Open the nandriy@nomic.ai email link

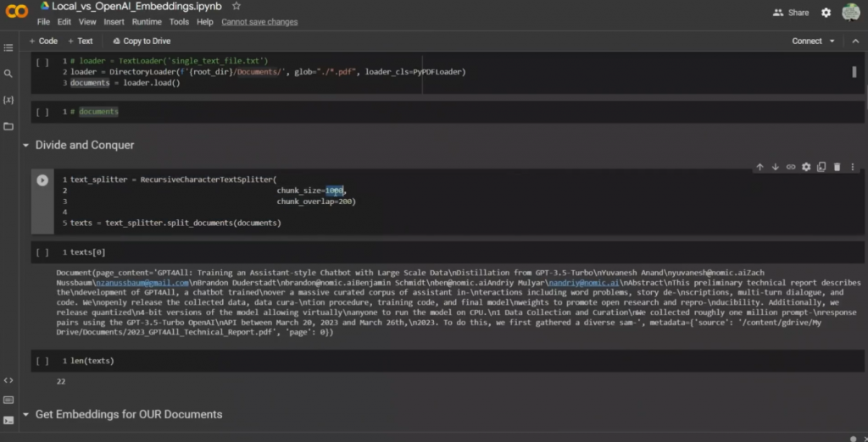(583, 283)
